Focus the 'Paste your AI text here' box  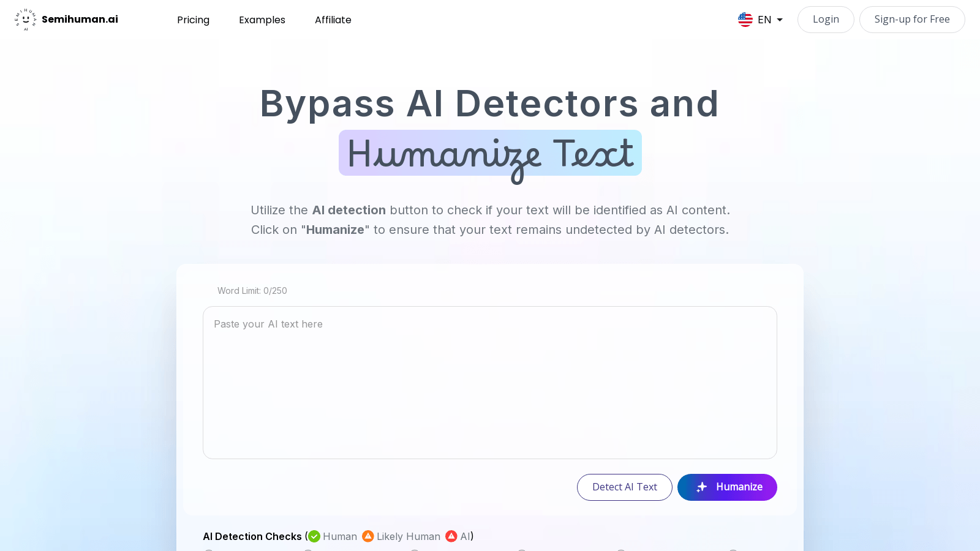[489, 382]
